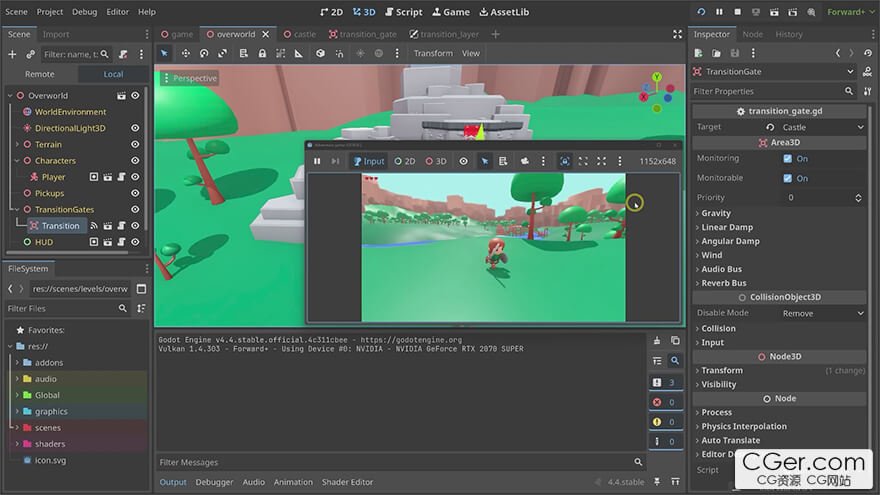Screen dimensions: 880x495
Task: Uncheck the Monitorable On checkbox
Action: pyautogui.click(x=787, y=178)
